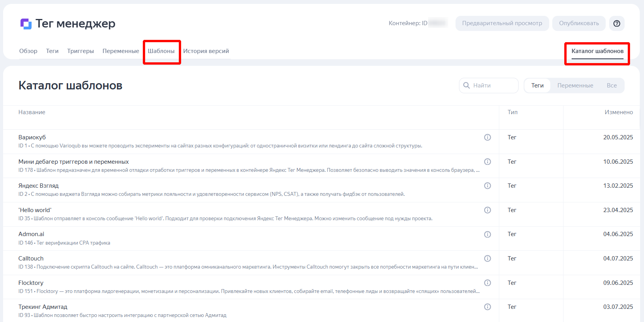
Task: Click the ID 93 Адмитад description
Action: tap(122, 315)
